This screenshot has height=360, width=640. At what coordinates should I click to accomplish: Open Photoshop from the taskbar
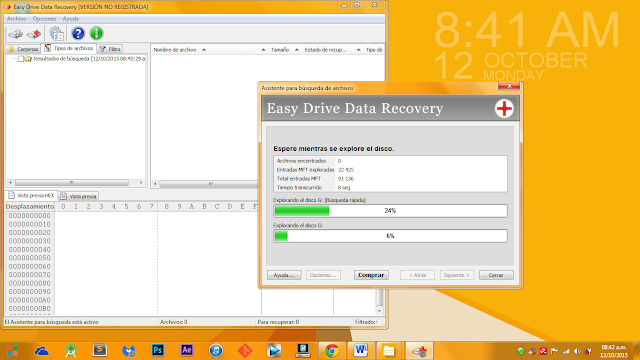point(158,350)
